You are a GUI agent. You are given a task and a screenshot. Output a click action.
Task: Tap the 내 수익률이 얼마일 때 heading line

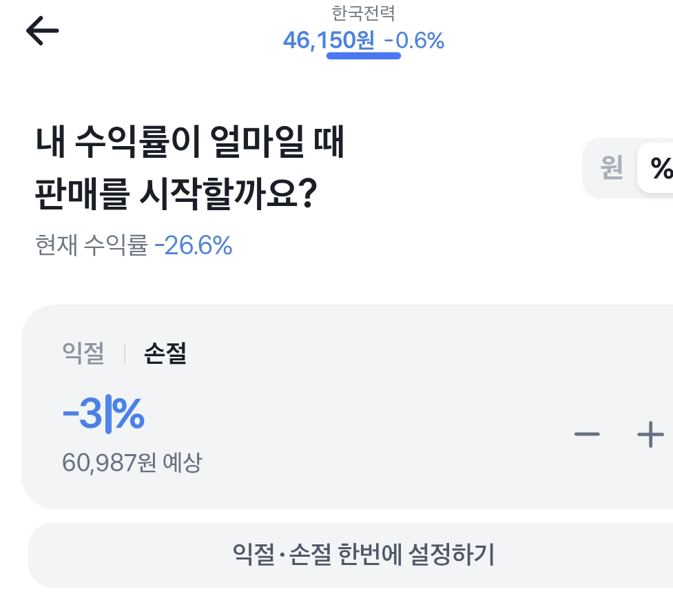[189, 146]
